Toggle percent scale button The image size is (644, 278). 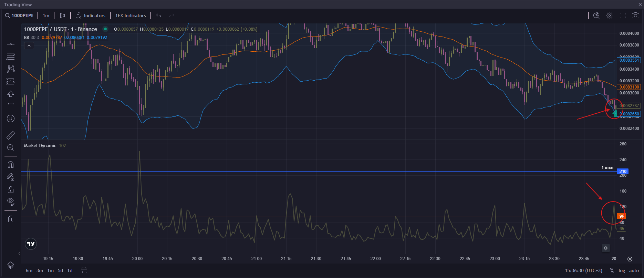612,270
